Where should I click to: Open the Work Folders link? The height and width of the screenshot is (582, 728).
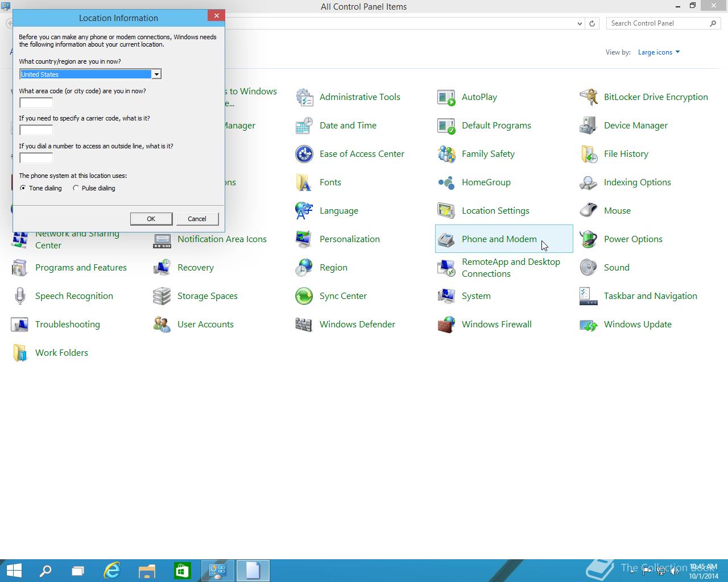click(61, 353)
